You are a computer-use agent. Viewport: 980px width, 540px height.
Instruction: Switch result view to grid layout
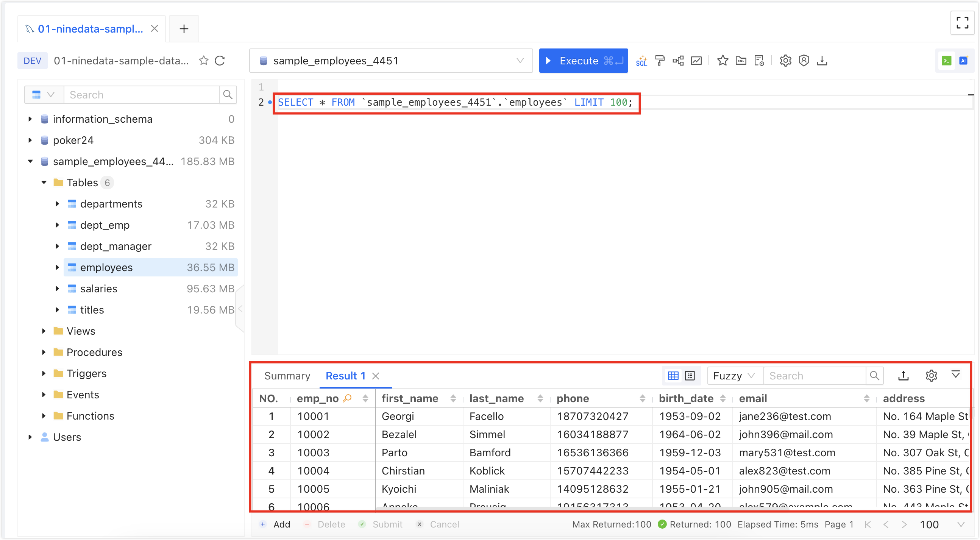(x=673, y=376)
